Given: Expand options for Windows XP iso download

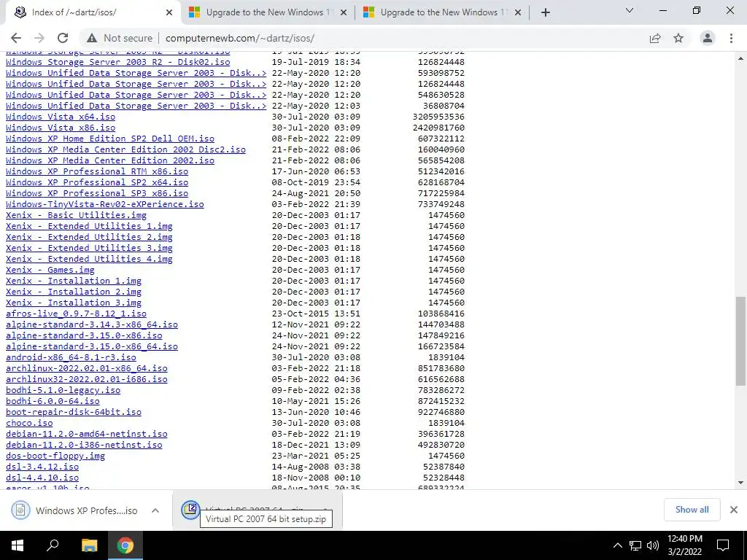Looking at the screenshot, I should click(x=155, y=510).
